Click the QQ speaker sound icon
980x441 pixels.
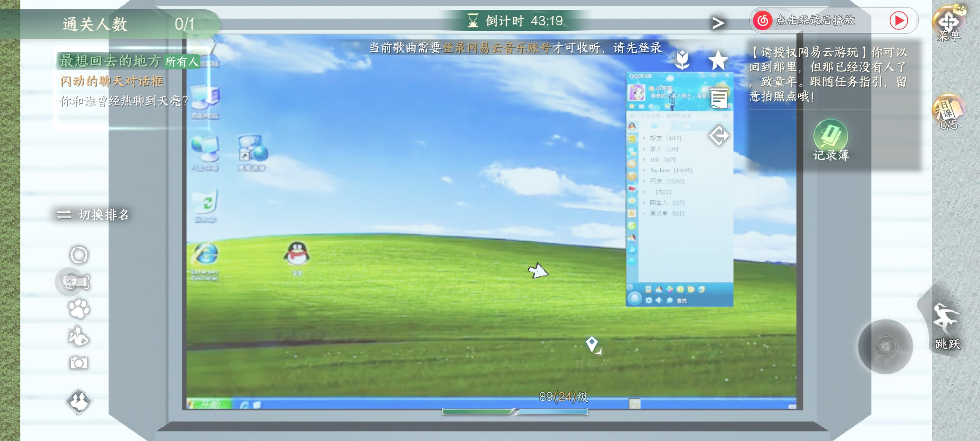pos(659,300)
